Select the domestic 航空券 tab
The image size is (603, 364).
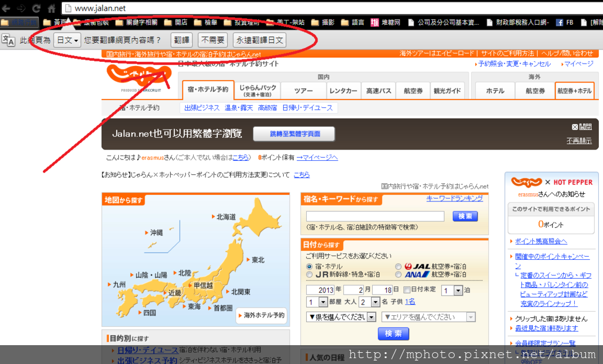(413, 91)
